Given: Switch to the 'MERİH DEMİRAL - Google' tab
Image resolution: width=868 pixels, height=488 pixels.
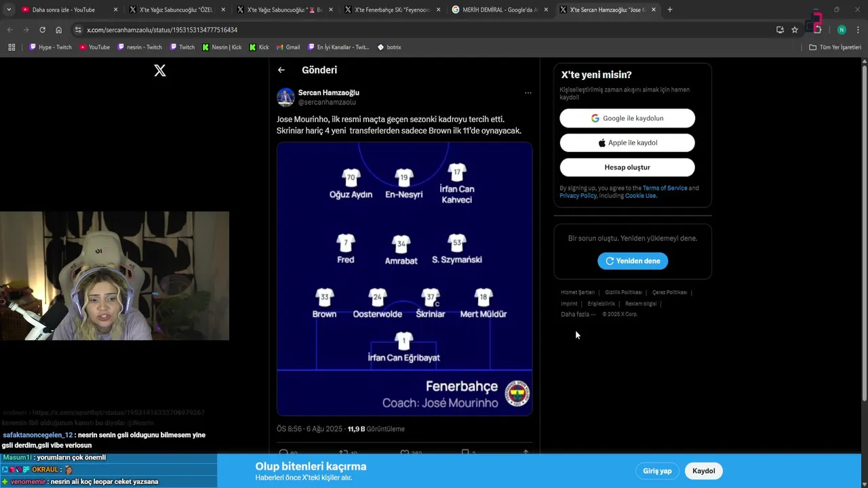Looking at the screenshot, I should point(500,9).
